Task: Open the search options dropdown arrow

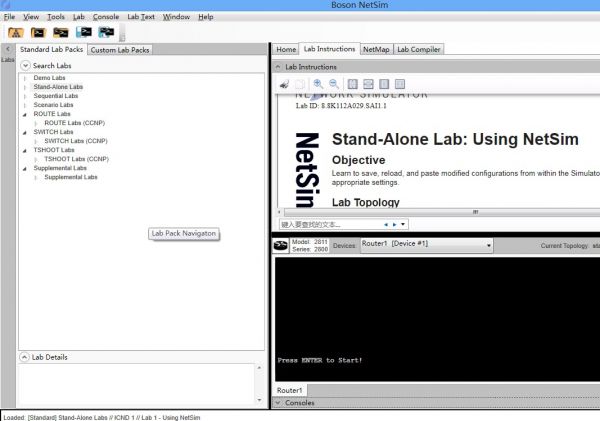Action: pos(403,224)
